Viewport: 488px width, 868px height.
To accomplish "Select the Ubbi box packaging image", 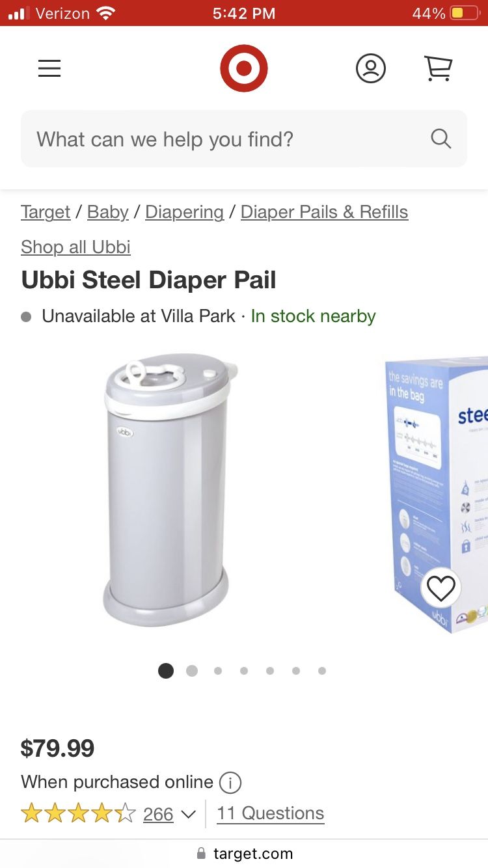I will (436, 495).
